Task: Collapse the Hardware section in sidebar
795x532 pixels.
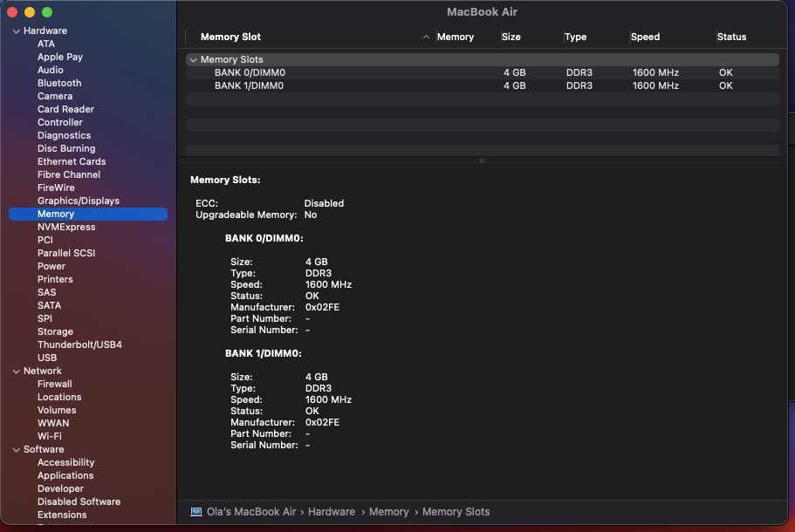Action: coord(16,31)
